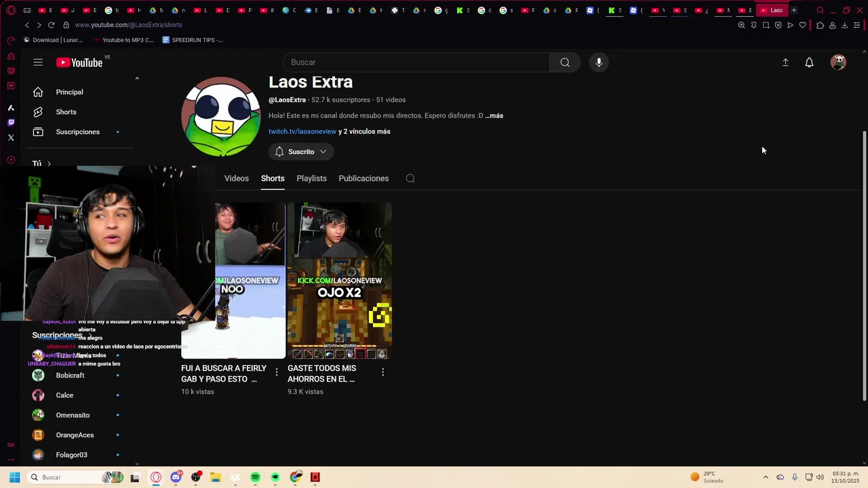Screen dimensions: 868x488
Task: Switch to the Playlists tab
Action: tap(311, 178)
